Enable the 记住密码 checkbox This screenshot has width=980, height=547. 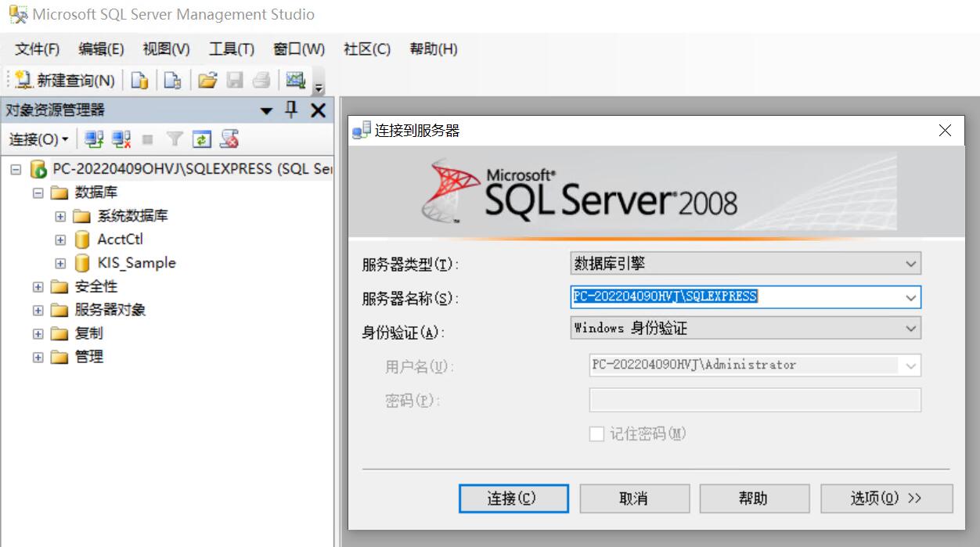coord(596,434)
